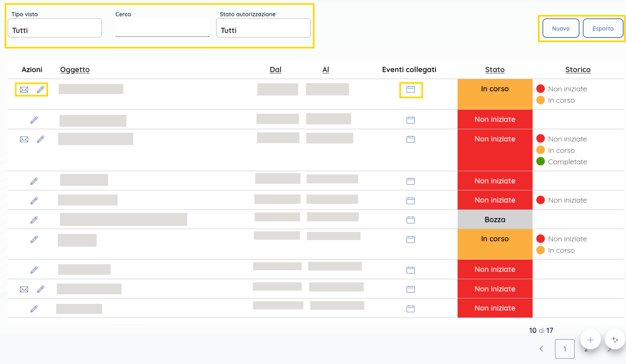Screen dimensions: 626x364
Task: Expand the calendar icon on the fifth row
Action: pos(411,201)
